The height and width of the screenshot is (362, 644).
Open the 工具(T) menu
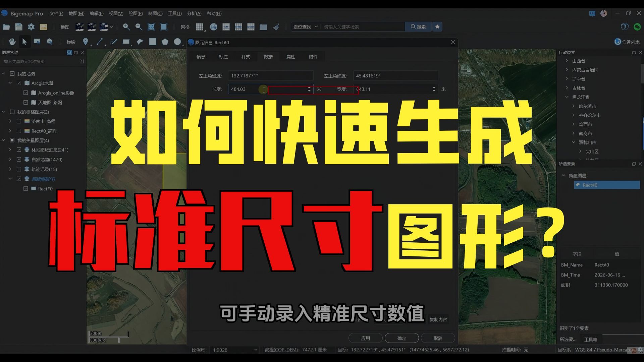(174, 13)
